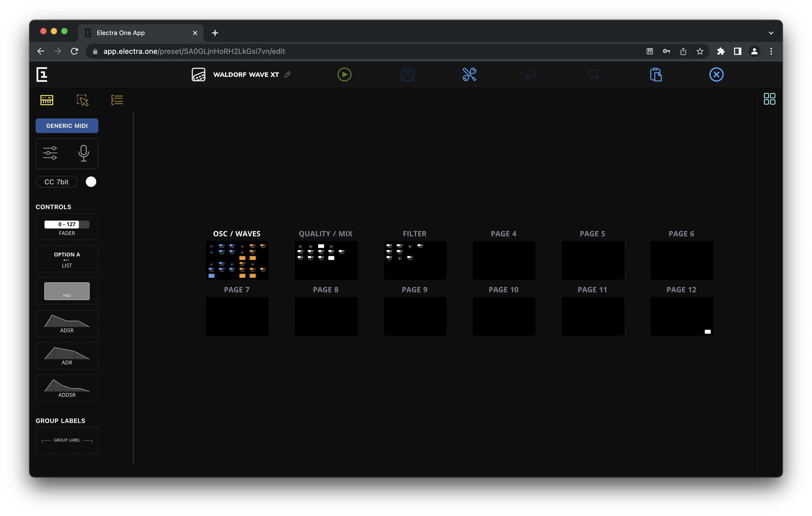Screen dimensions: 812x516
Task: Rename preset using the pencil icon
Action: [x=287, y=75]
